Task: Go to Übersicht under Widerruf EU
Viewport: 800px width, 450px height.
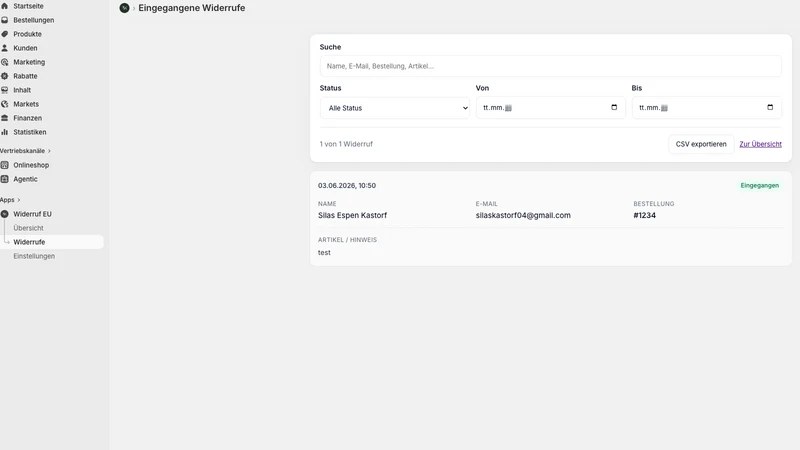Action: point(28,228)
